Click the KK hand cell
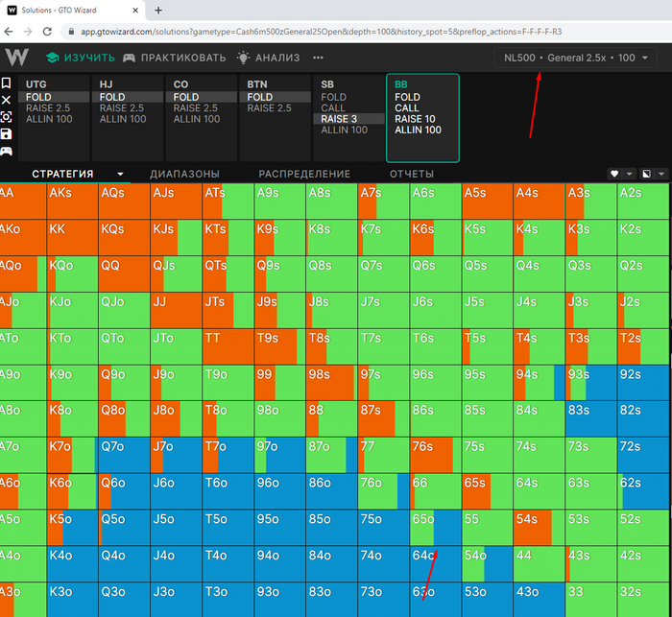The image size is (672, 617). (x=73, y=238)
